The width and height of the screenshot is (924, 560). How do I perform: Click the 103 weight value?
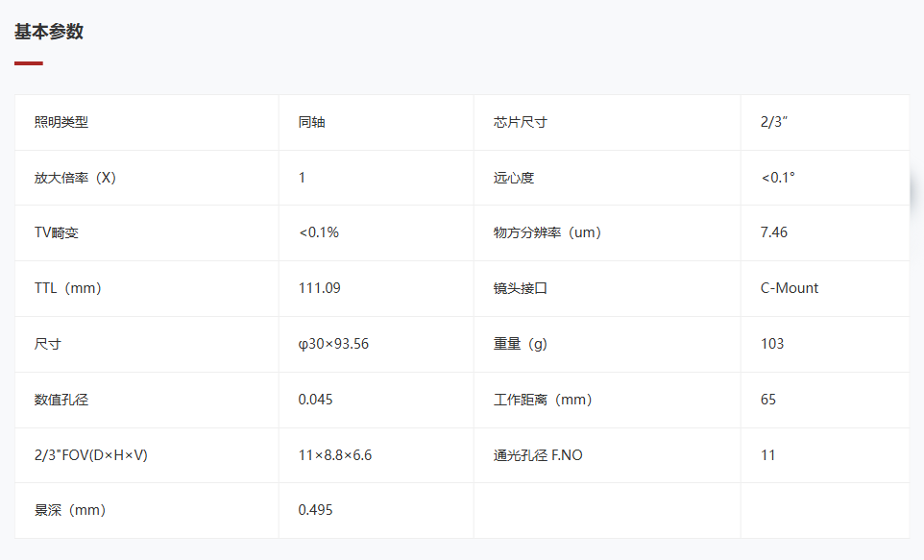(x=772, y=344)
